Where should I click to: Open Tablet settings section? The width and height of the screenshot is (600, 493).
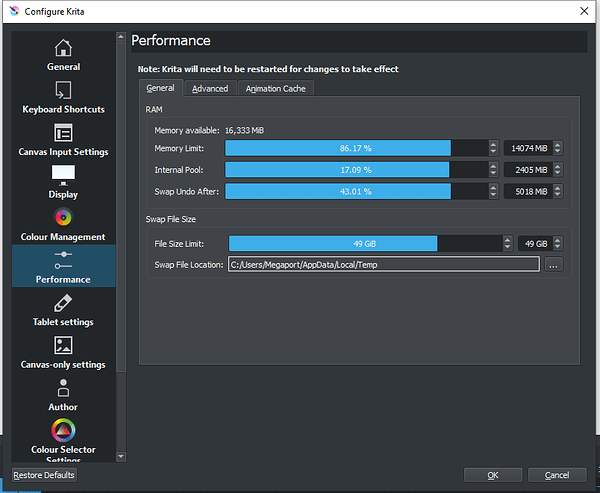[x=63, y=310]
